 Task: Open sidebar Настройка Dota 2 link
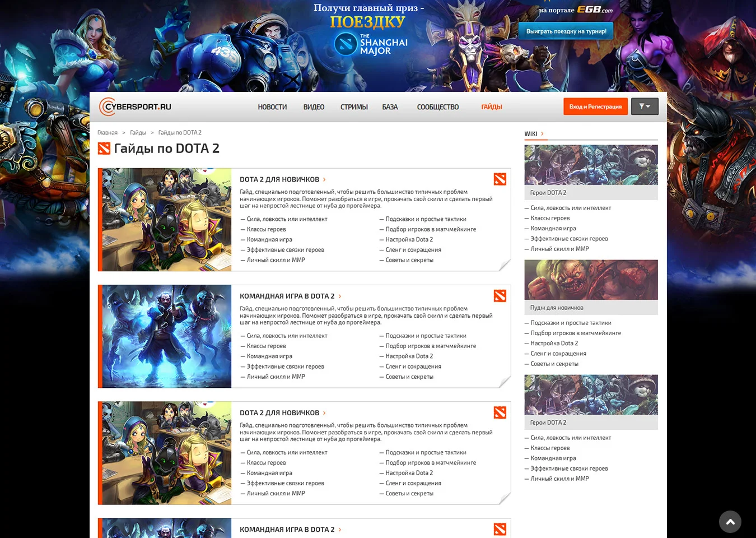pos(554,343)
